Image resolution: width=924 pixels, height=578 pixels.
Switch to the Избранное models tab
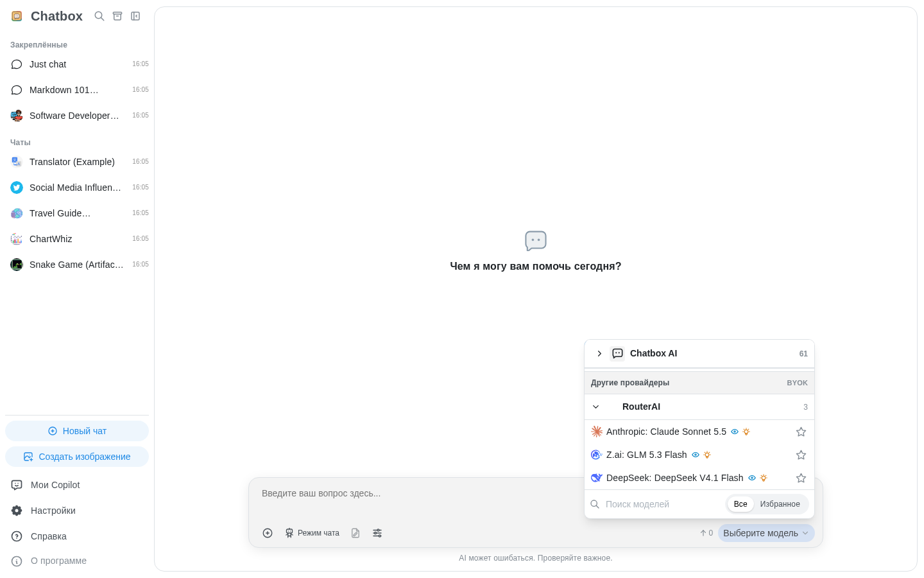tap(780, 504)
